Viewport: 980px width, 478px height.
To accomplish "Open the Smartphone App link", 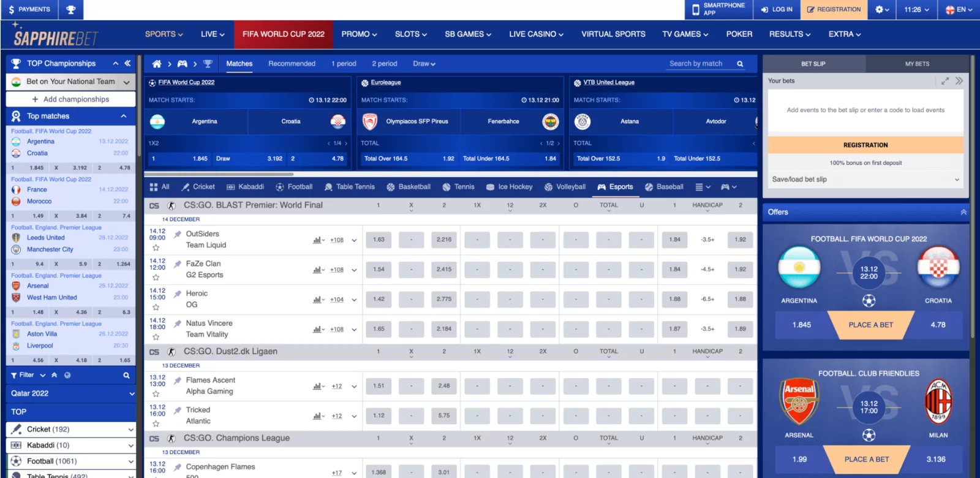I will tap(718, 9).
